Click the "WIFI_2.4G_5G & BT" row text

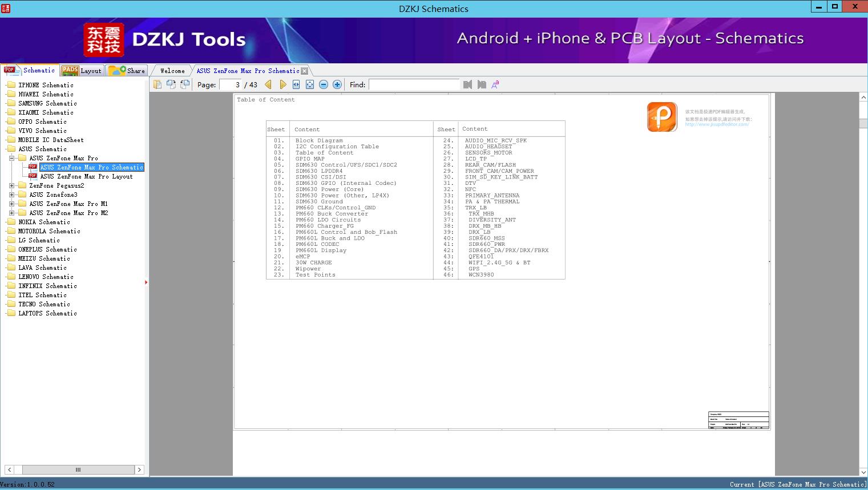tap(499, 262)
